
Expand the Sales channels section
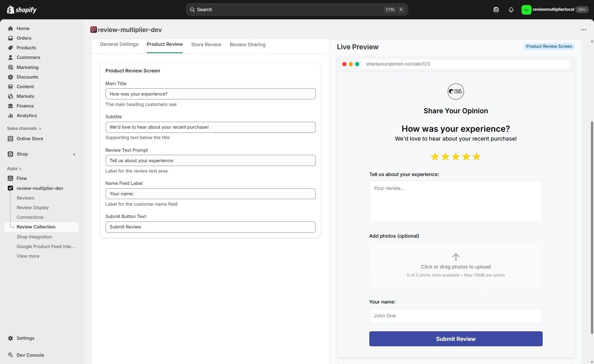pyautogui.click(x=23, y=128)
